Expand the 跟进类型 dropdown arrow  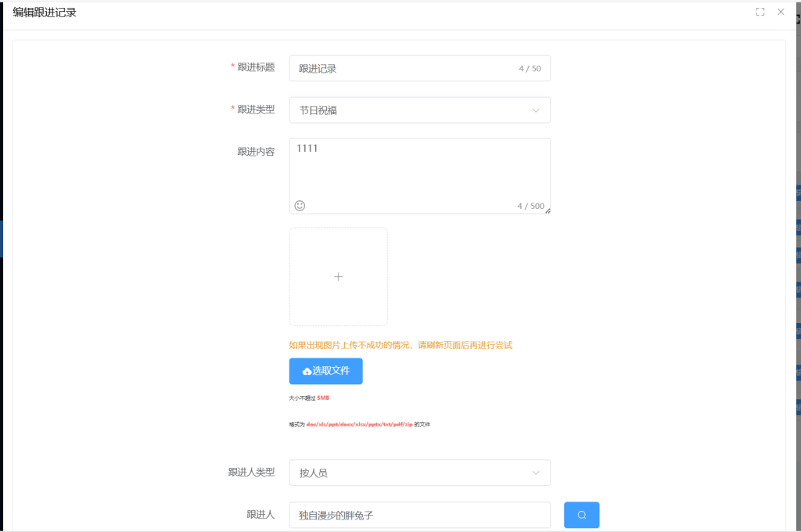tap(536, 110)
